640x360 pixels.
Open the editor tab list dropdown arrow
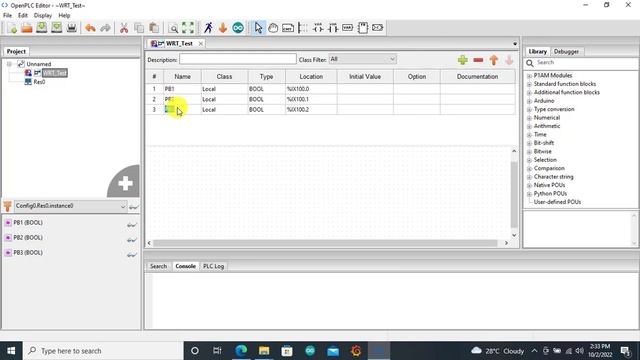[515, 44]
